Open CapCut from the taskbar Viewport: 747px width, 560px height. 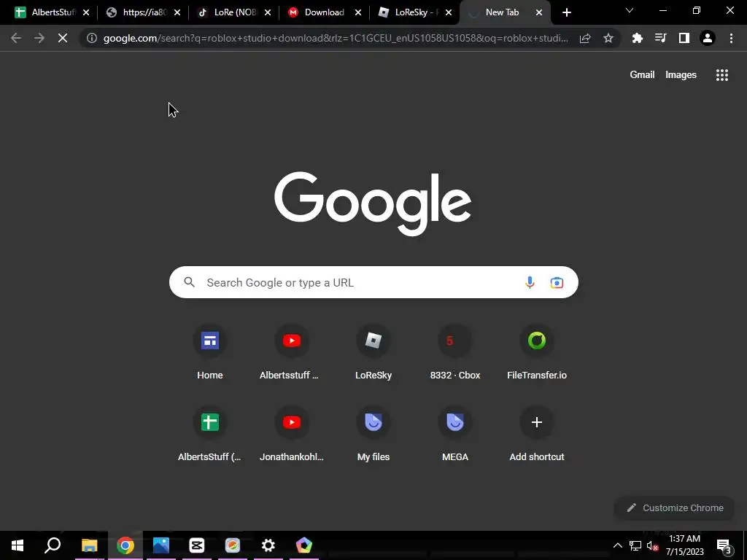click(197, 545)
